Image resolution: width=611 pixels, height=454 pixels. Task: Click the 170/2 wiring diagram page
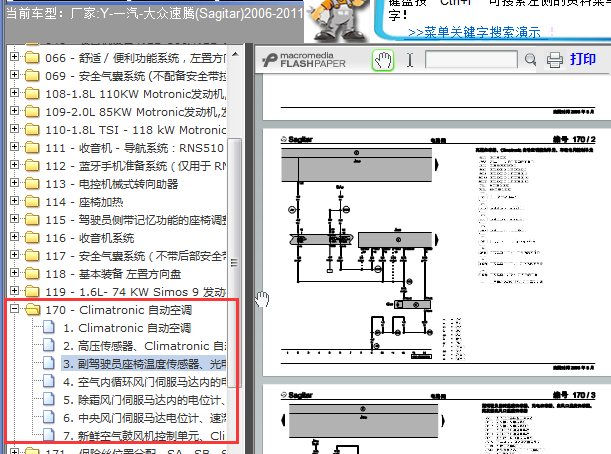tap(436, 253)
